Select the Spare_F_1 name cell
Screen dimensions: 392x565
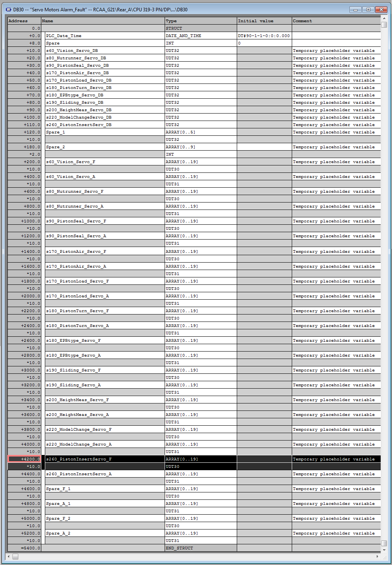(x=105, y=489)
